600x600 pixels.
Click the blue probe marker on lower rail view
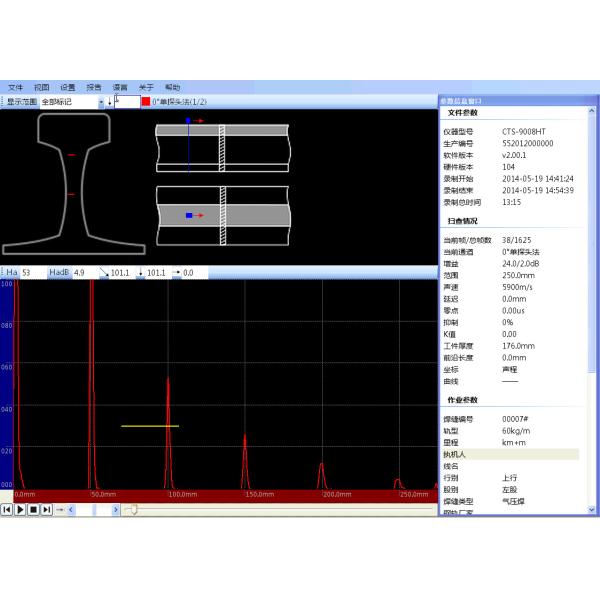(x=188, y=215)
